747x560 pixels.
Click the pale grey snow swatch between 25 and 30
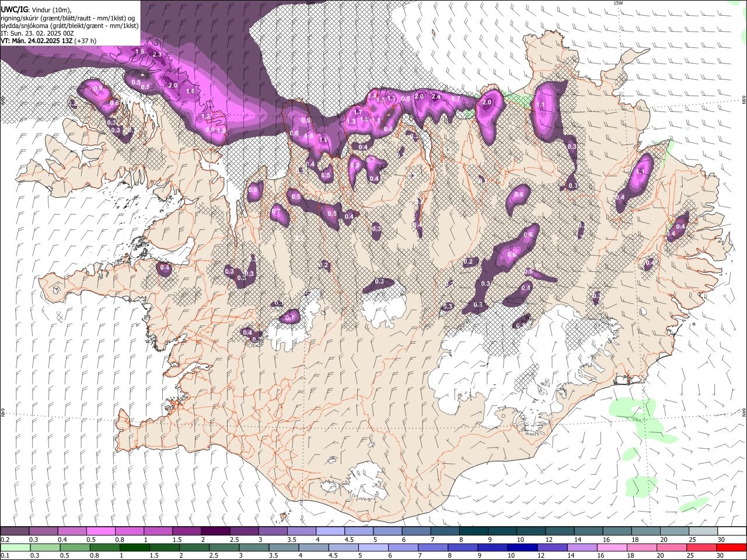(x=703, y=531)
